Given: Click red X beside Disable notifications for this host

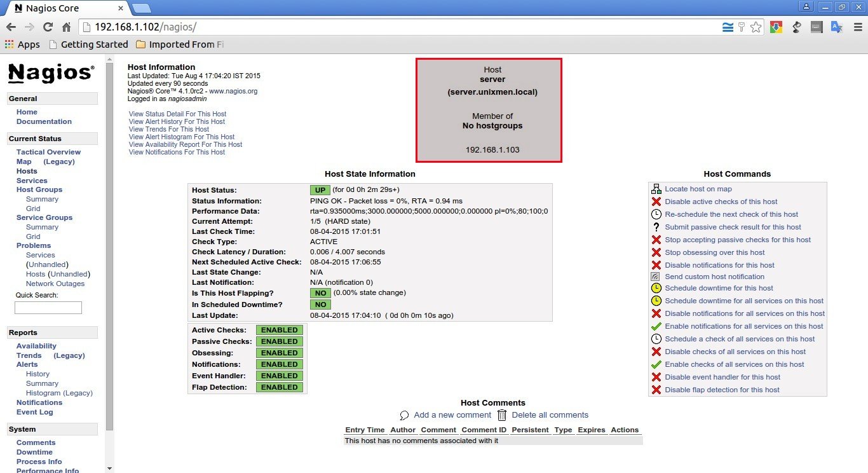Looking at the screenshot, I should [x=656, y=265].
